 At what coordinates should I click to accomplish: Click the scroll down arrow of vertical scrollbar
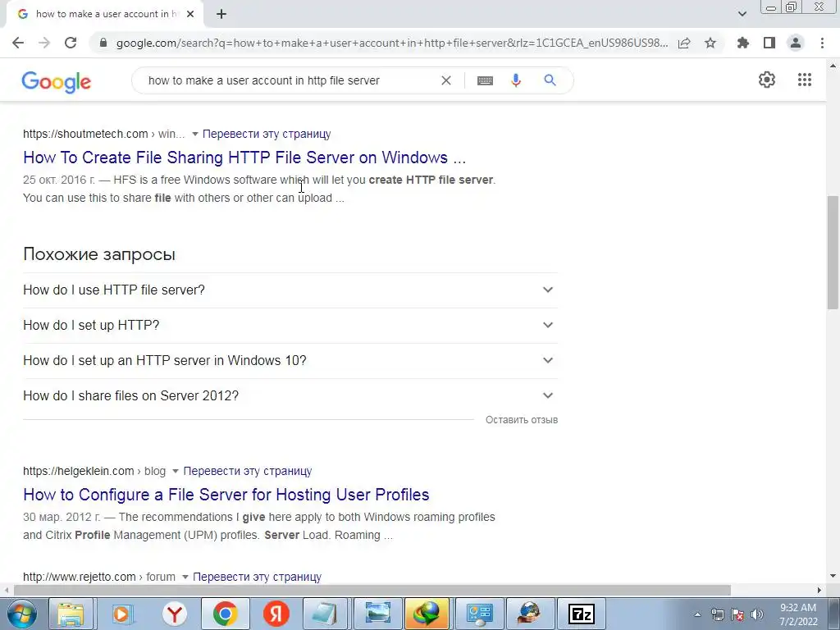[833, 577]
